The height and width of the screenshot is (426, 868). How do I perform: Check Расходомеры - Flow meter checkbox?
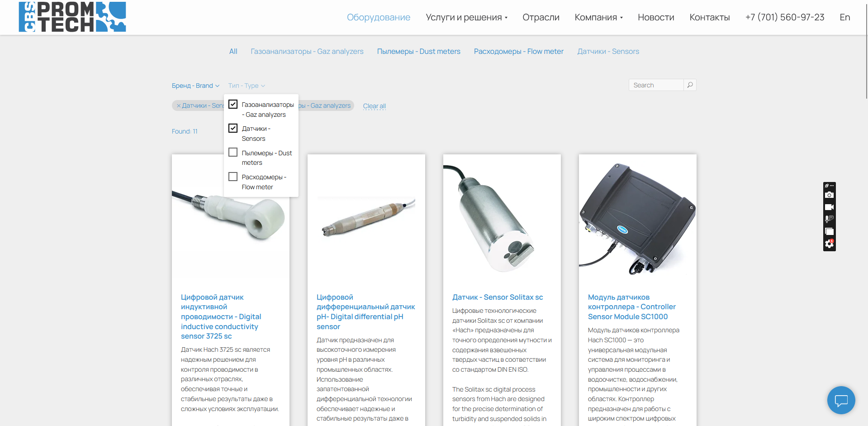click(x=233, y=177)
